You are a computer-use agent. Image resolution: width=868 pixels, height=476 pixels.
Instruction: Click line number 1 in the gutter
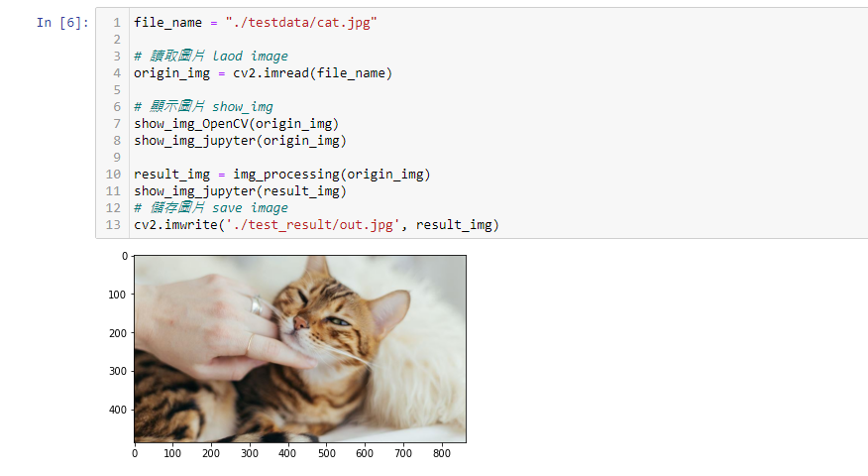117,23
